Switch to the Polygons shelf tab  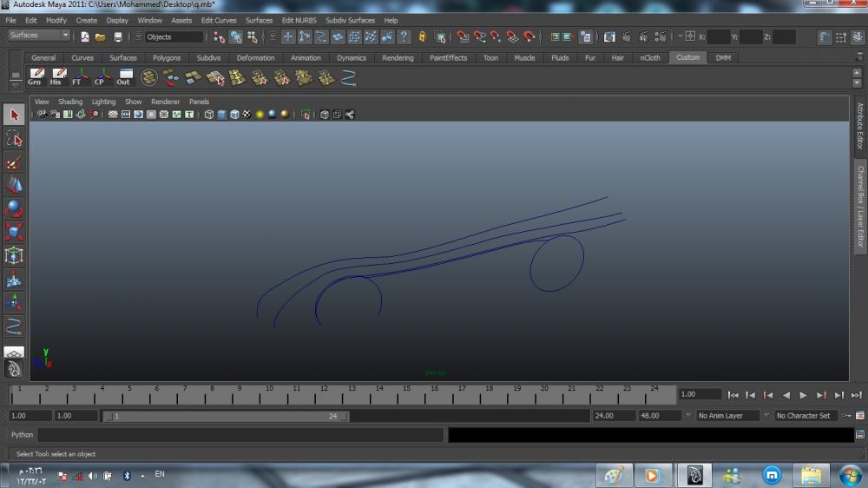[166, 58]
